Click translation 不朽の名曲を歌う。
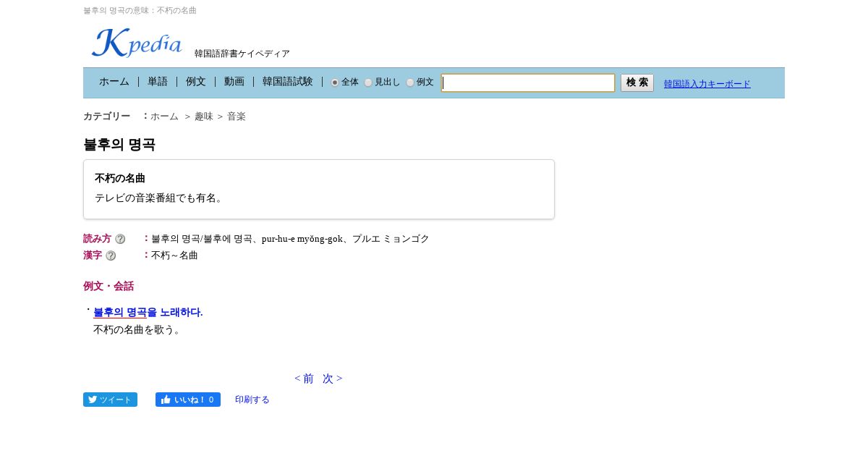 137,329
